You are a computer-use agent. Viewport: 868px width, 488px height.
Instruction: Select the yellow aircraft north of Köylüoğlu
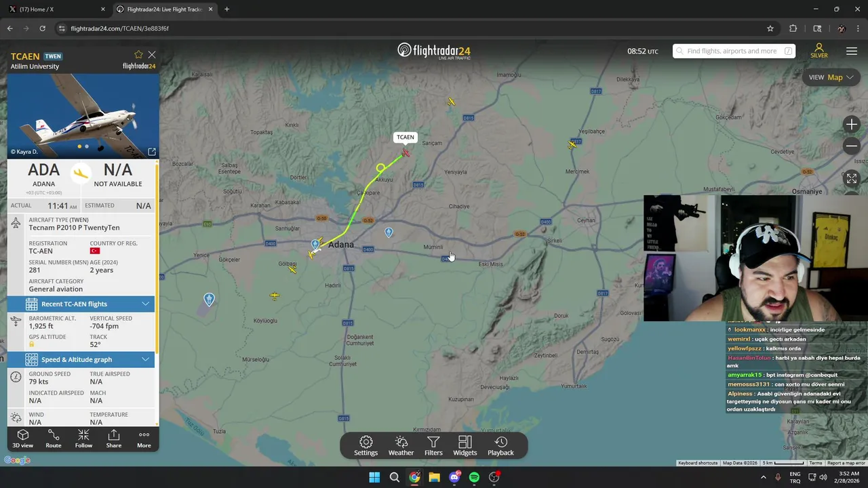275,296
